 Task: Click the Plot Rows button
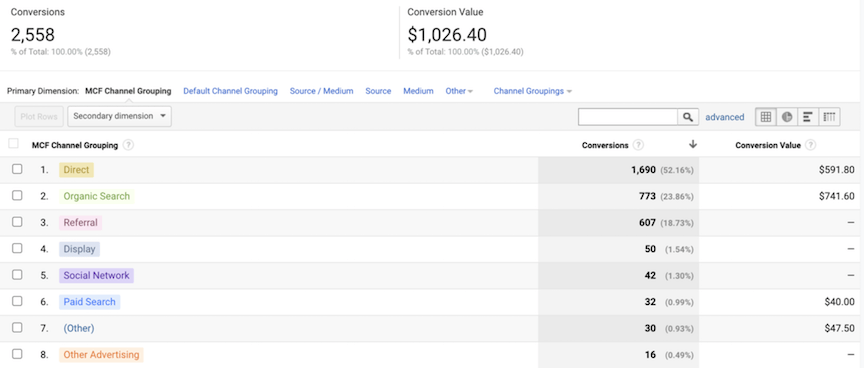coord(39,116)
